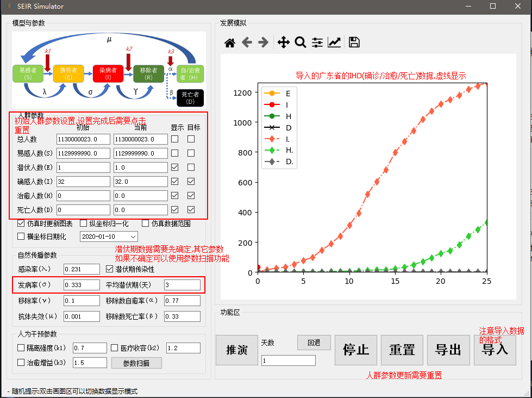The height and width of the screenshot is (398, 532).
Task: Click the 感染率(λ) input field
Action: click(x=82, y=269)
